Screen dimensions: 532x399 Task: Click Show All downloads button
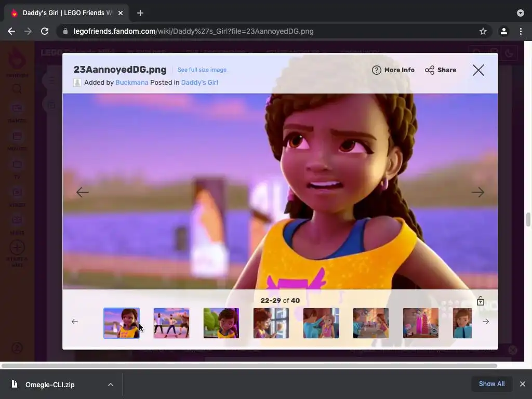click(x=491, y=384)
